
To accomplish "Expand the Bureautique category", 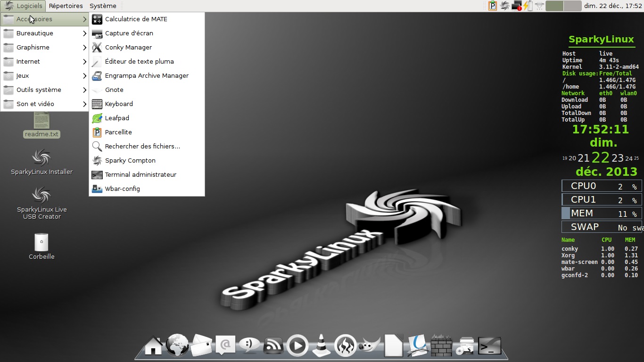I will tap(45, 33).
